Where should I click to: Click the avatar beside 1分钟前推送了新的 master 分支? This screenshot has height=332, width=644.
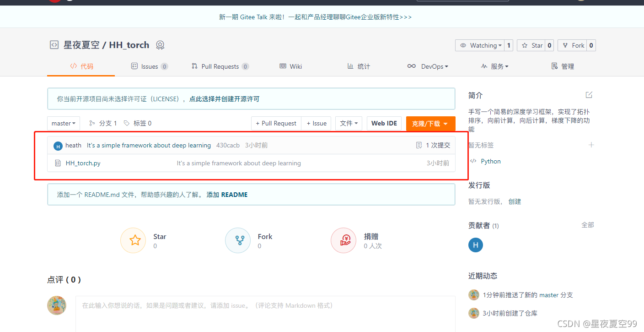474,295
